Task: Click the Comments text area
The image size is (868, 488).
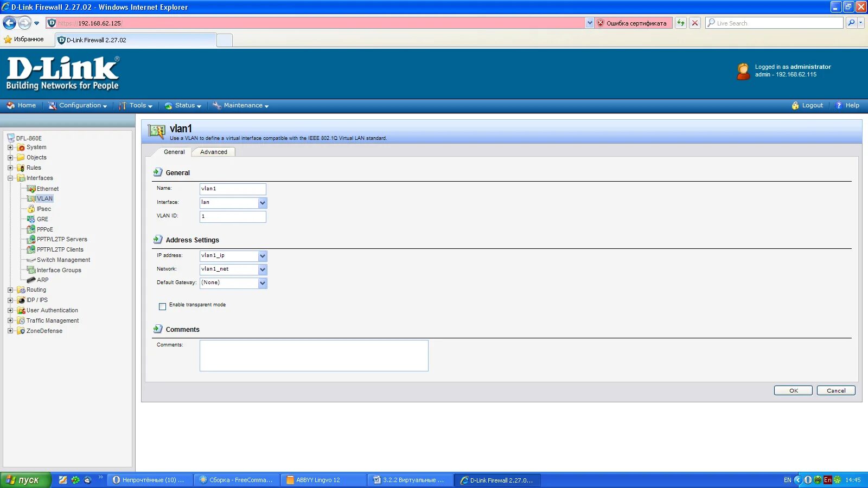Action: click(x=314, y=356)
